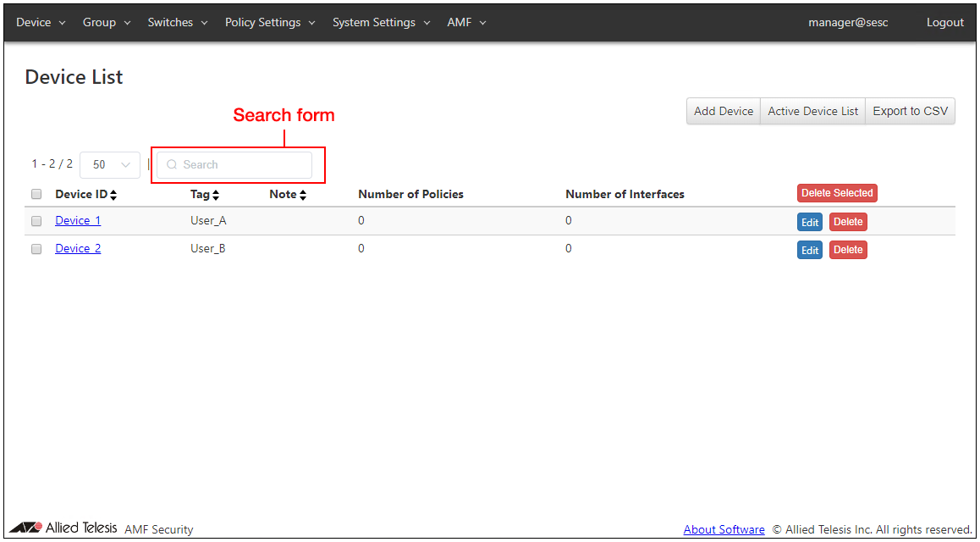Open the page size dropdown showing 50
This screenshot has height=542, width=980.
(110, 165)
